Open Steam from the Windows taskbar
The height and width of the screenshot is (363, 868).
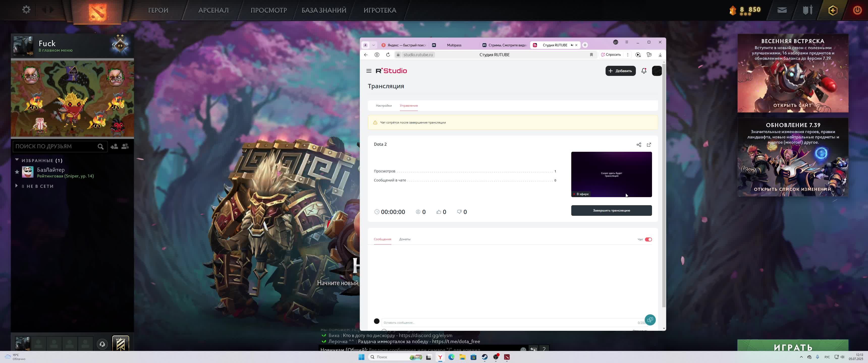coord(484,357)
